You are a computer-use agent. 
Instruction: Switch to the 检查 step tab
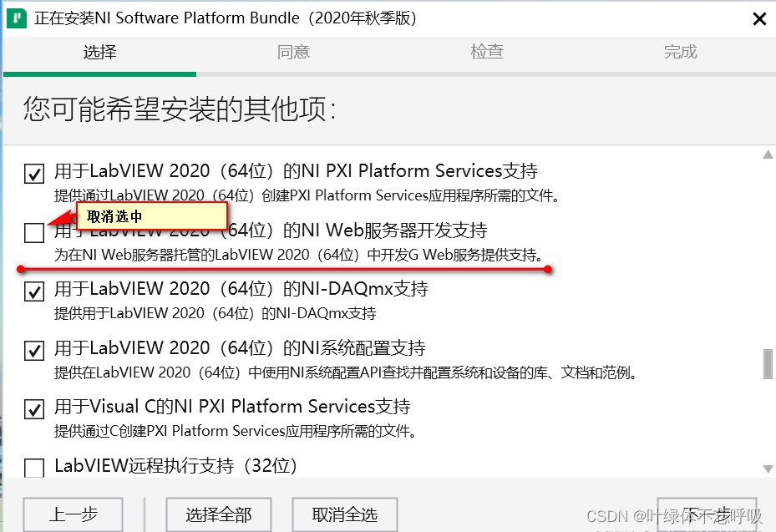(x=487, y=52)
